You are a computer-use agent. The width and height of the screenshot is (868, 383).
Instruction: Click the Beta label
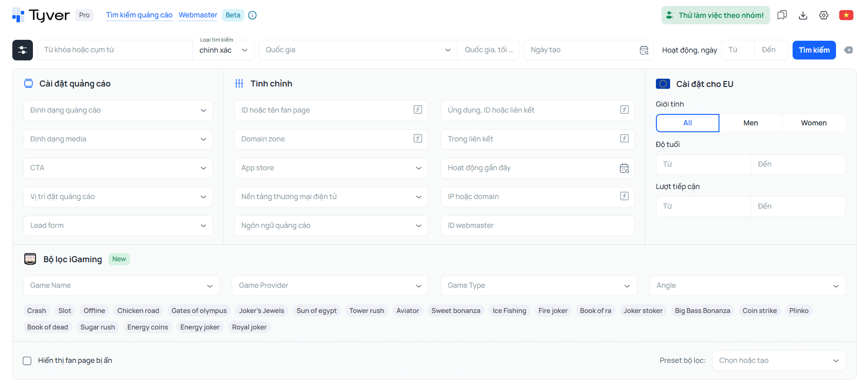coord(233,15)
